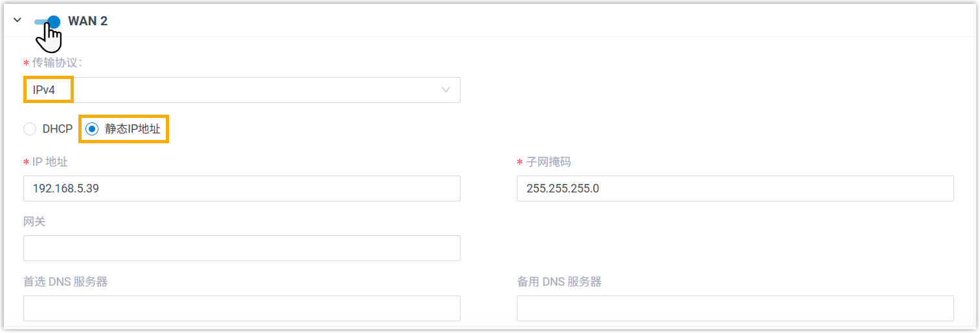Click the 备用 DNS 服务器 label
This screenshot has height=333, width=980.
[559, 281]
